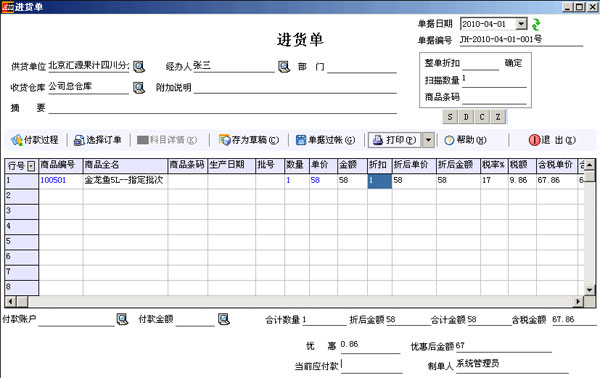Open the 收货仓库 warehouse lookup icon

tap(139, 88)
